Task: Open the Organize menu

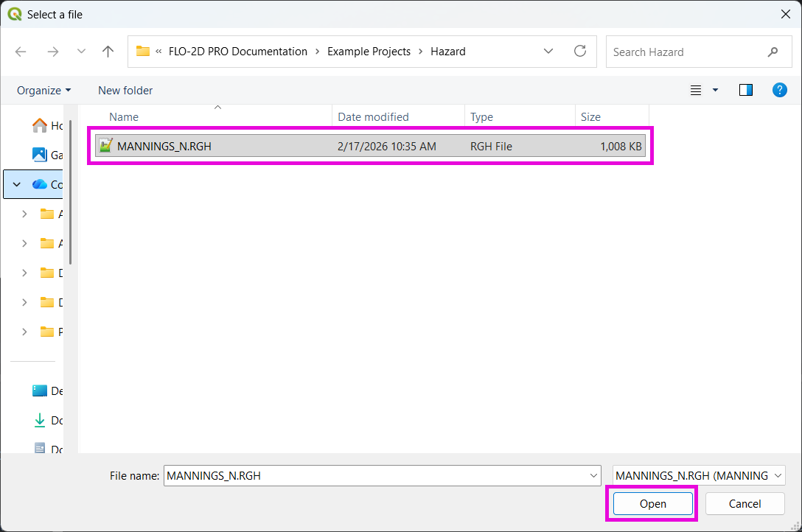Action: click(44, 90)
